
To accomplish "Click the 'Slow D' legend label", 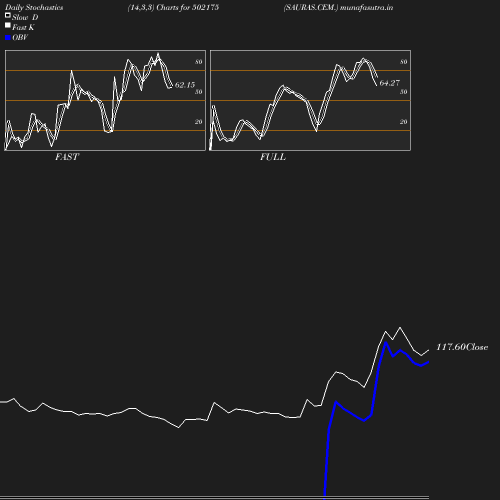I will (x=25, y=17).
